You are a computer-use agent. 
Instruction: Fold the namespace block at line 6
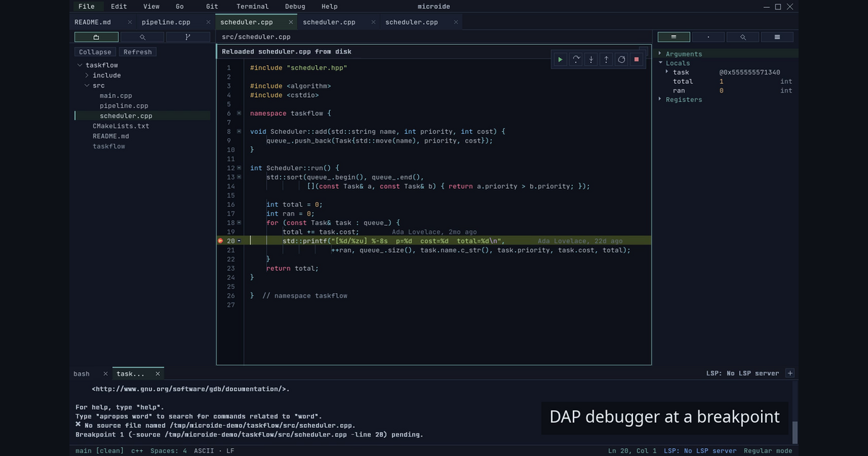(x=239, y=114)
